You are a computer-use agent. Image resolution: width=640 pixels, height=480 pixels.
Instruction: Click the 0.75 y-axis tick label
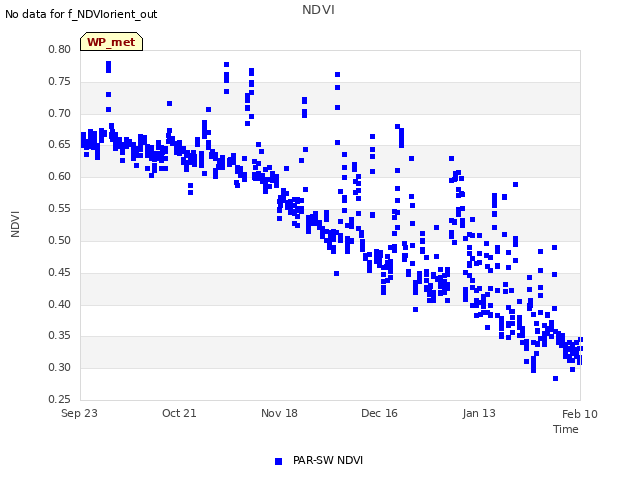click(x=60, y=81)
